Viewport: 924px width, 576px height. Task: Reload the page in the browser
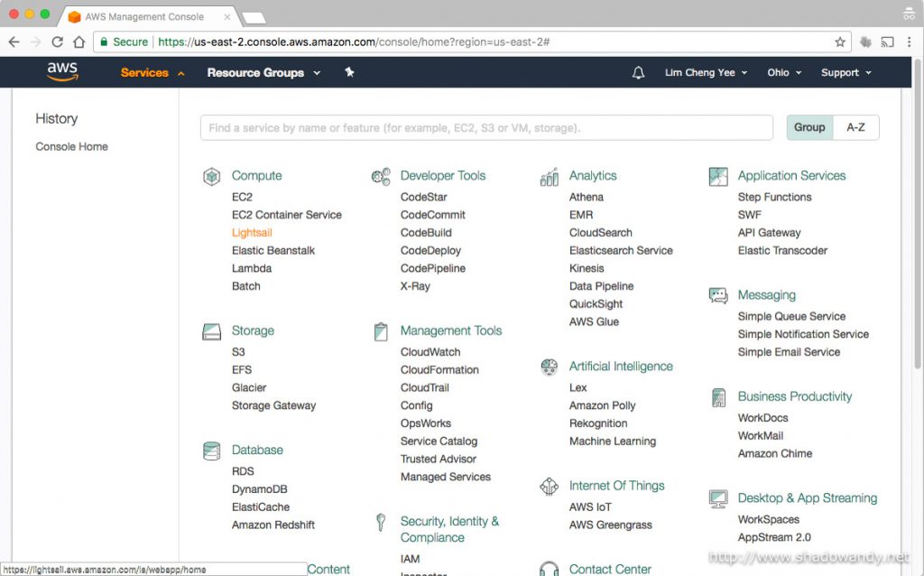(x=57, y=42)
